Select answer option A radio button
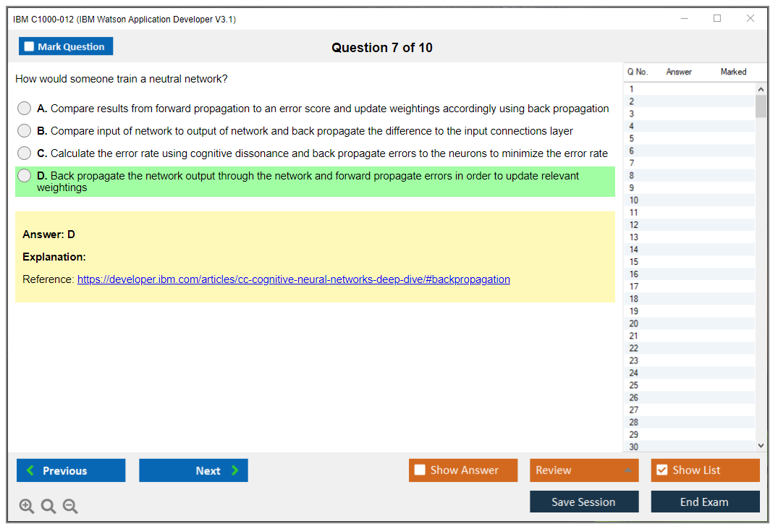The width and height of the screenshot is (778, 532). 25,109
